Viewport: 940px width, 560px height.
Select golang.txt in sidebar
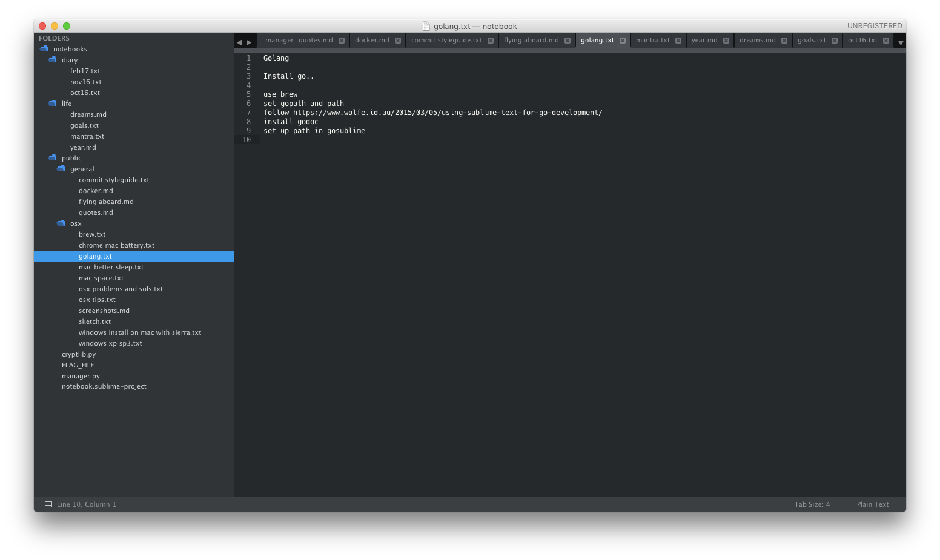coord(95,256)
